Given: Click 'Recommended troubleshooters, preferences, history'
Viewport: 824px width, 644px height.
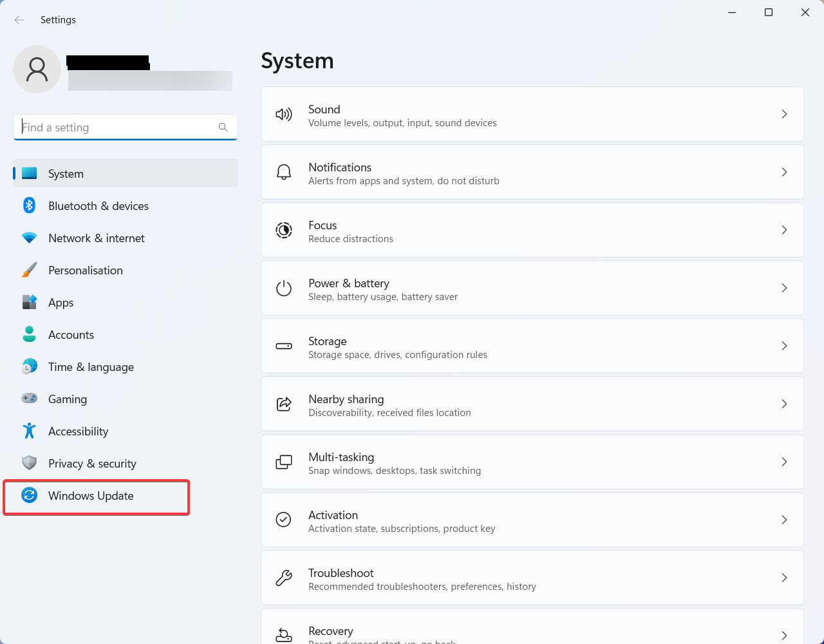Looking at the screenshot, I should click(x=422, y=587).
